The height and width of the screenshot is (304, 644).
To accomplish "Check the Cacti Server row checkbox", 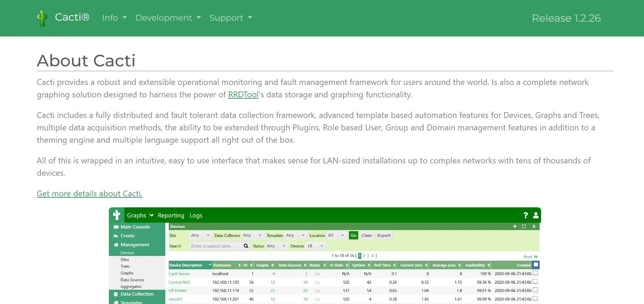I will [535, 273].
